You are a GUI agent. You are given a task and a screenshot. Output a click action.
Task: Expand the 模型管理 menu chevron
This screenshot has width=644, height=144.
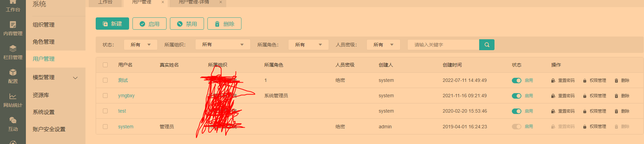click(75, 78)
